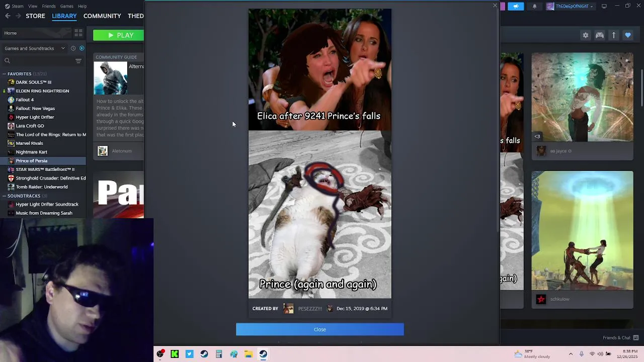Open game settings gear icon

(x=586, y=35)
